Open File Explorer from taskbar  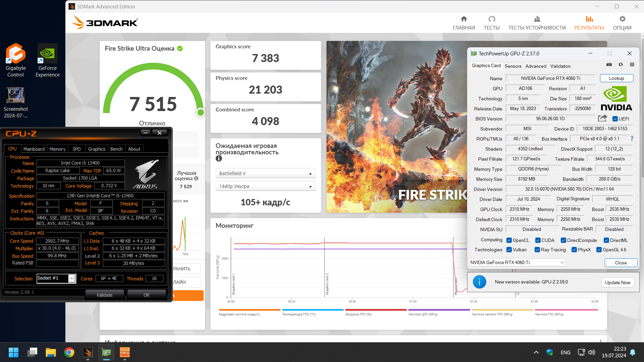pos(51,352)
